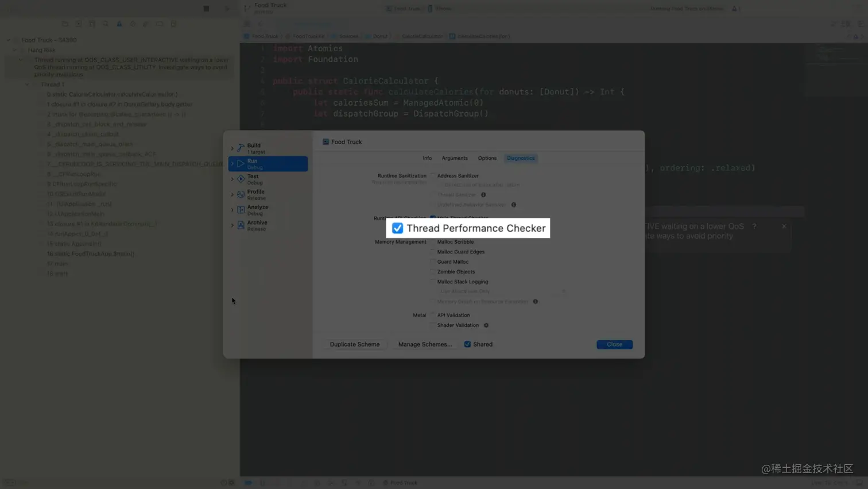Image resolution: width=868 pixels, height=489 pixels.
Task: Open Debug navigator icon in Xcode
Action: tap(146, 24)
